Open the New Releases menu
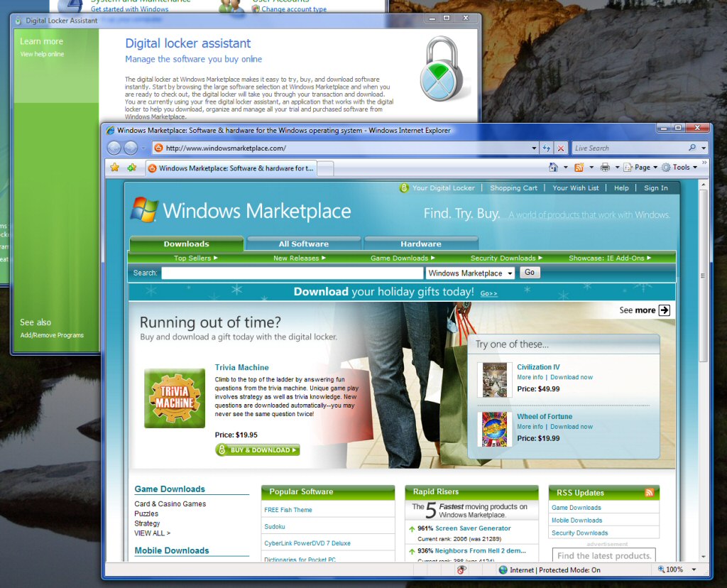This screenshot has width=727, height=588. 300,258
